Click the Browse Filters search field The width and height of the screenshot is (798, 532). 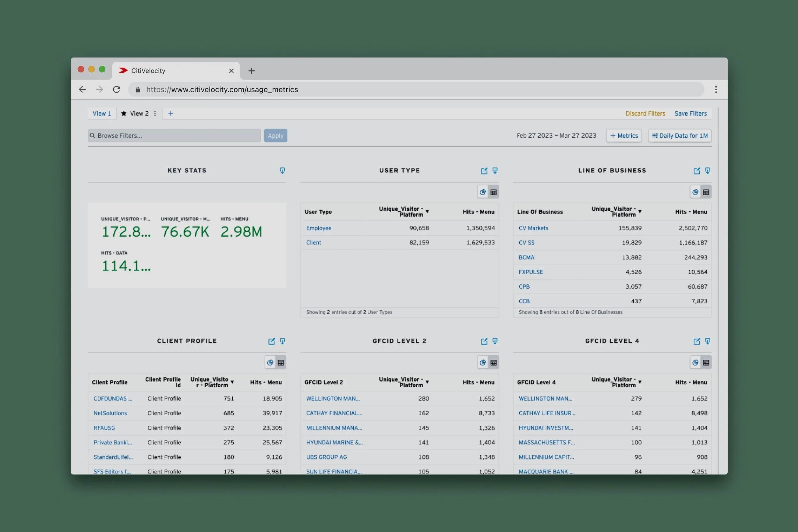[174, 136]
